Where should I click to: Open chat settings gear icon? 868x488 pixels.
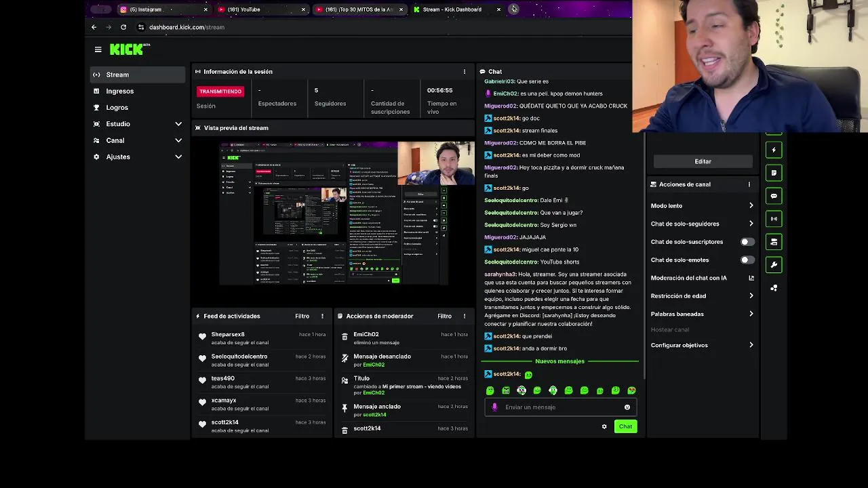[604, 426]
